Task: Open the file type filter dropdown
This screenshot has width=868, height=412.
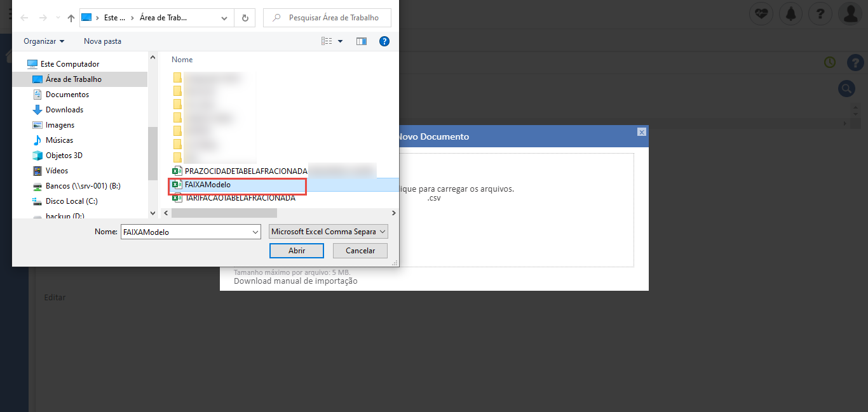Action: (x=328, y=232)
